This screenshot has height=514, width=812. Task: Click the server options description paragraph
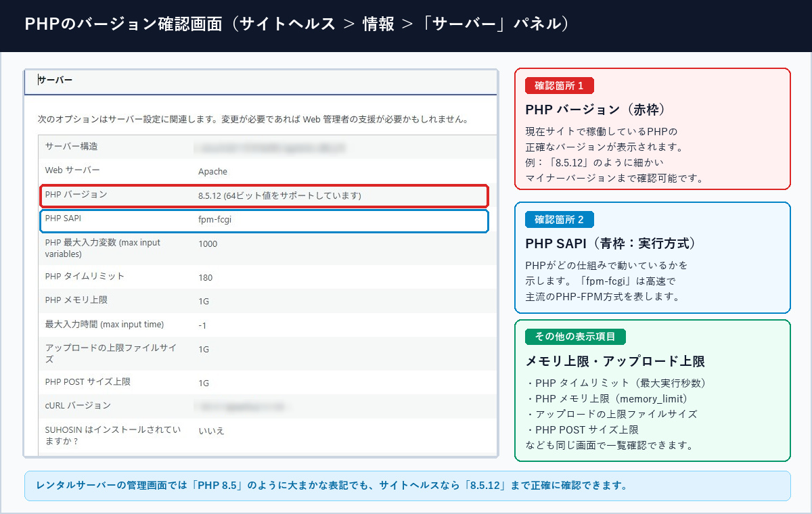(x=253, y=119)
